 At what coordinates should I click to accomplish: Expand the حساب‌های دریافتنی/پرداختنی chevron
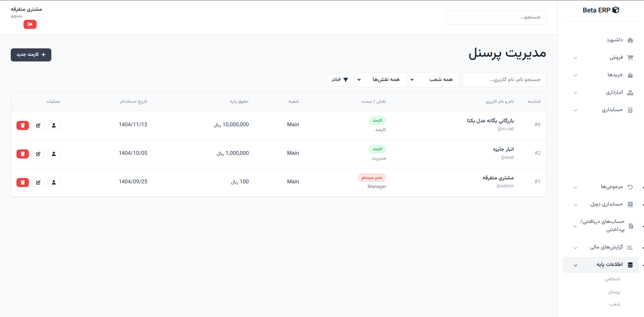click(575, 227)
